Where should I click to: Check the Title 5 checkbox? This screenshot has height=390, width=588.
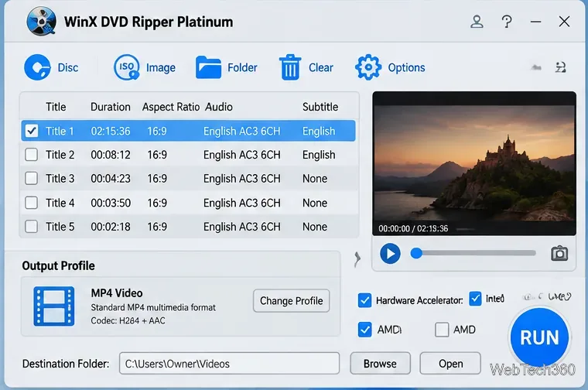[x=31, y=227]
